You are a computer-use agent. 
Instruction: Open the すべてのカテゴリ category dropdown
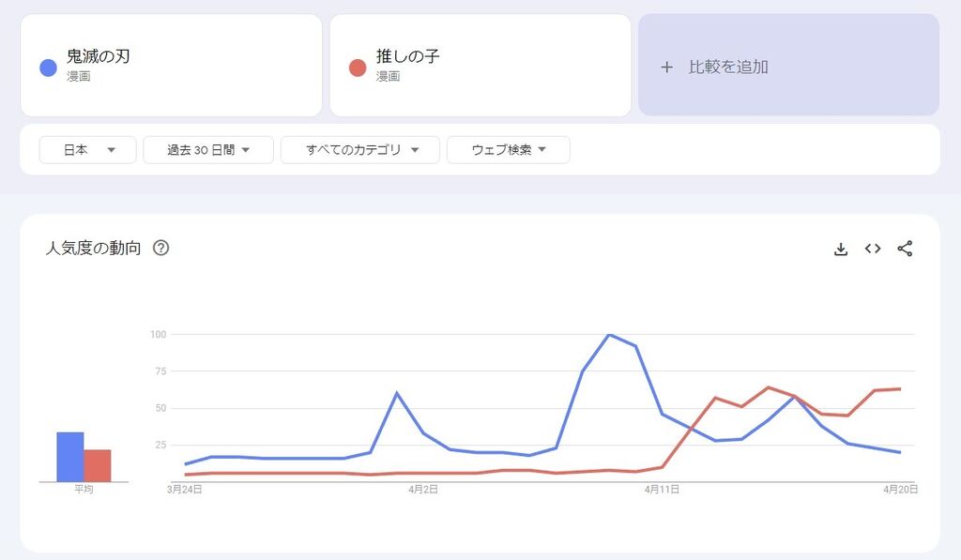tap(360, 150)
